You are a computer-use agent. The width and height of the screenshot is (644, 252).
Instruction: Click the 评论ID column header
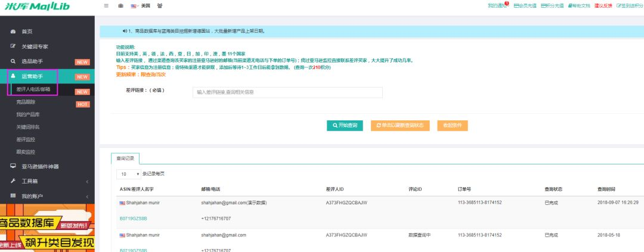click(415, 189)
